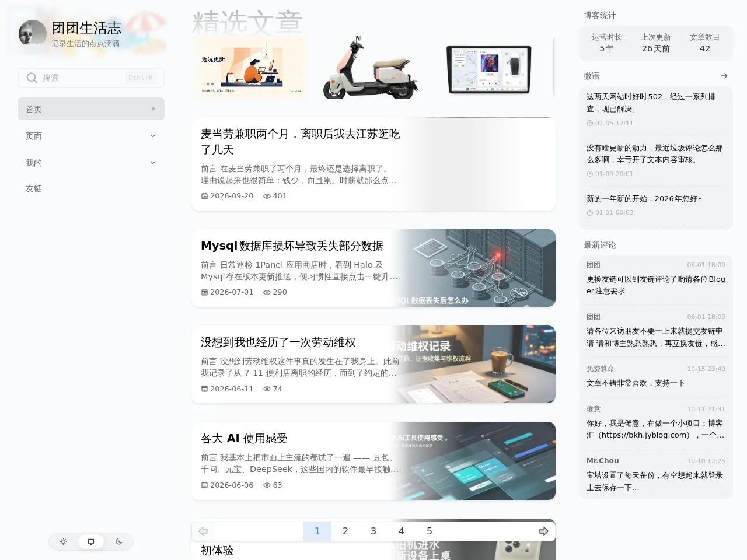747x560 pixels.
Task: Click clock icon beside 02-05 12:11
Action: (590, 123)
